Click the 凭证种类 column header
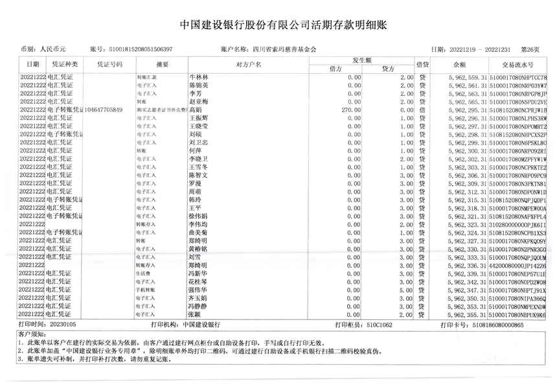The width and height of the screenshot is (557, 392). pyautogui.click(x=65, y=64)
